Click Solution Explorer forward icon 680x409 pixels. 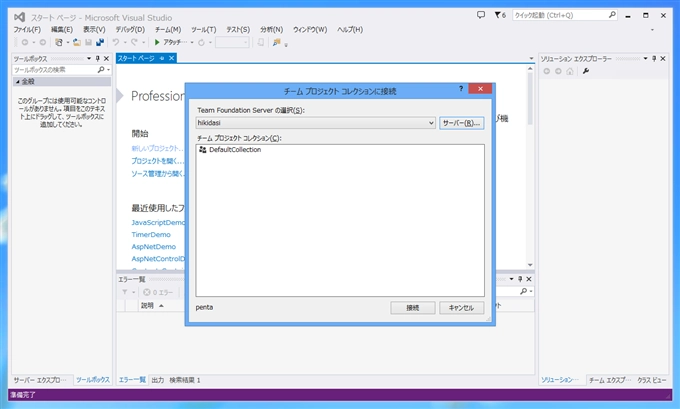click(x=558, y=71)
